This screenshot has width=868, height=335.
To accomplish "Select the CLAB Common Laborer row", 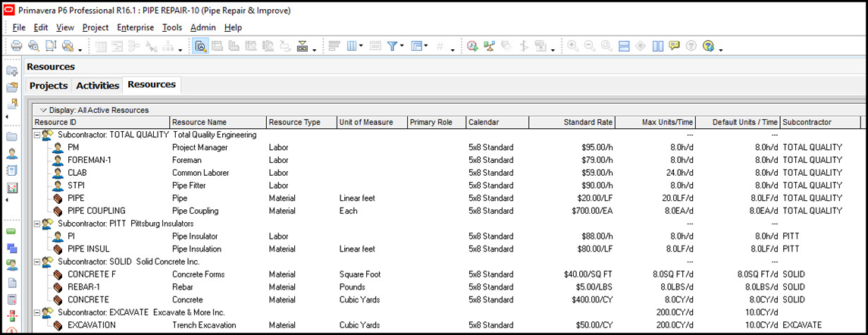I will 447,173.
